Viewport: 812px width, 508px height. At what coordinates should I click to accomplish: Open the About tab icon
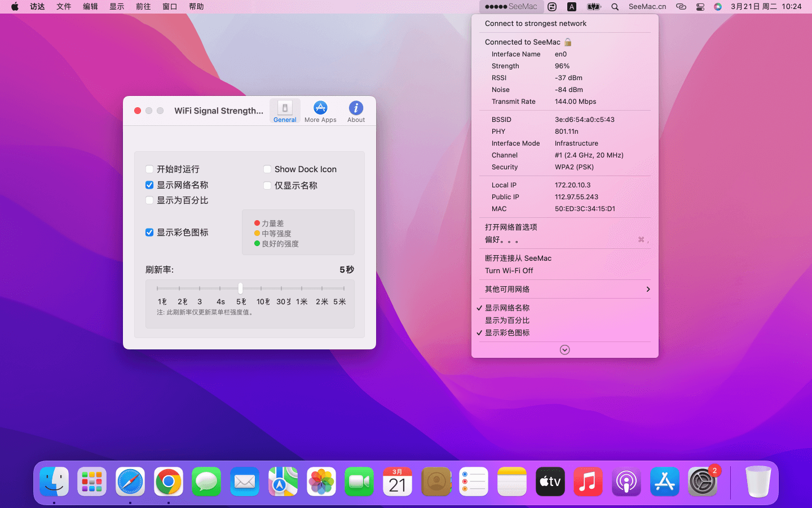(356, 108)
